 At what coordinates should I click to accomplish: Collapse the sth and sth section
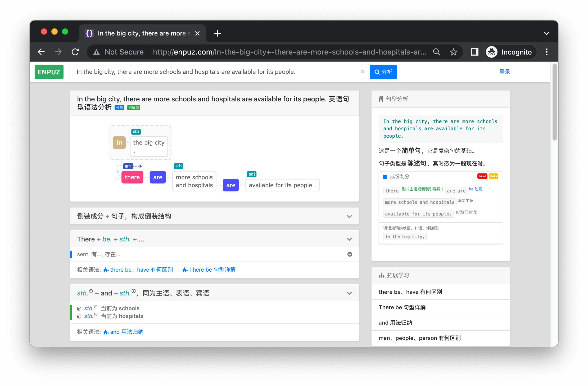pyautogui.click(x=349, y=293)
